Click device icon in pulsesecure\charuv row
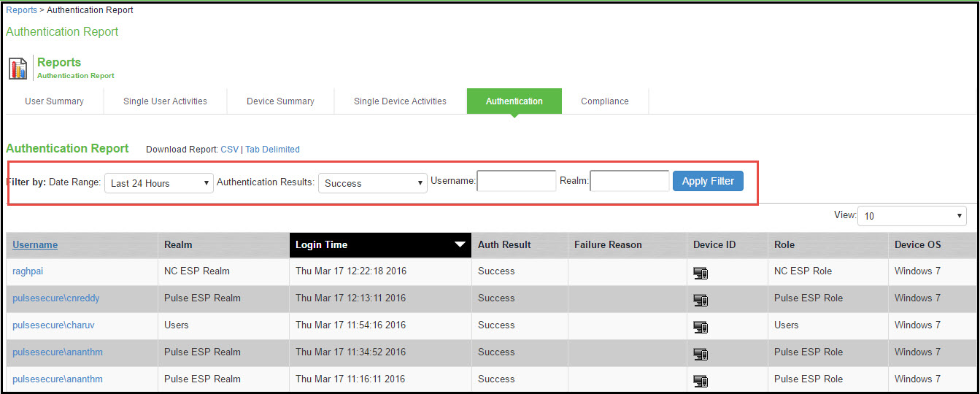The height and width of the screenshot is (394, 980). [x=701, y=327]
